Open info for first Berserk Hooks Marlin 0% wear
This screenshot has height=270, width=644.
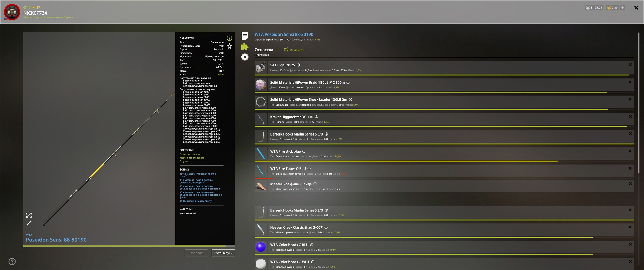pos(326,134)
